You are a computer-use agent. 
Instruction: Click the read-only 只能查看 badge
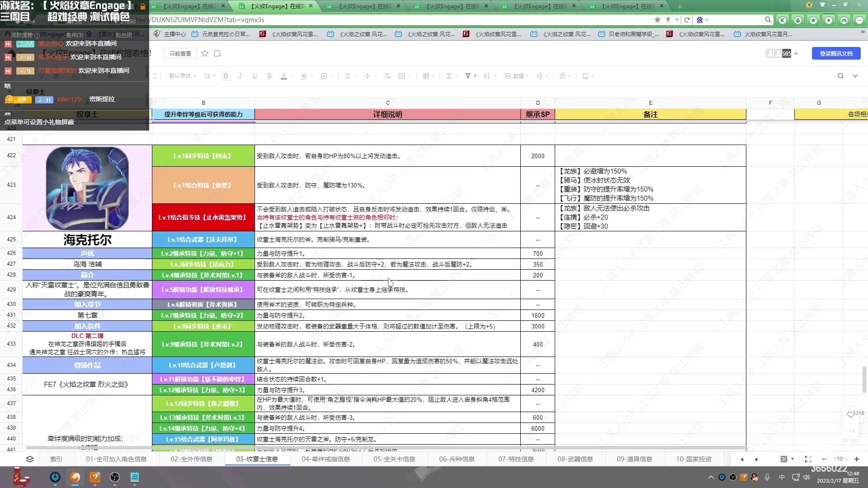pyautogui.click(x=180, y=53)
